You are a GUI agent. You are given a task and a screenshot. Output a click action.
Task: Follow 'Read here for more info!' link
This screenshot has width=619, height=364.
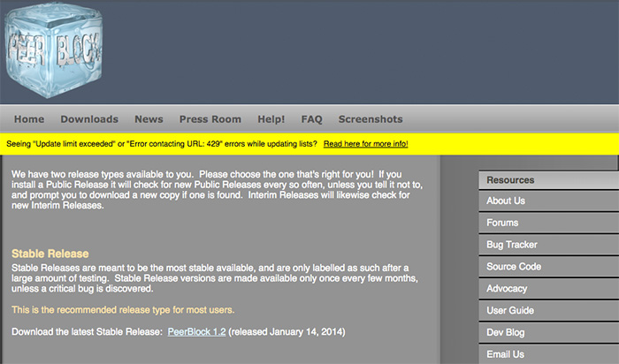(365, 144)
